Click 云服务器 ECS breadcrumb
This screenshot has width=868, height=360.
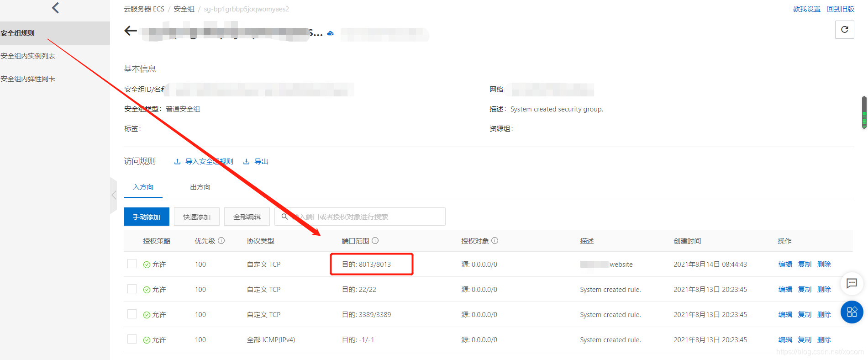144,9
